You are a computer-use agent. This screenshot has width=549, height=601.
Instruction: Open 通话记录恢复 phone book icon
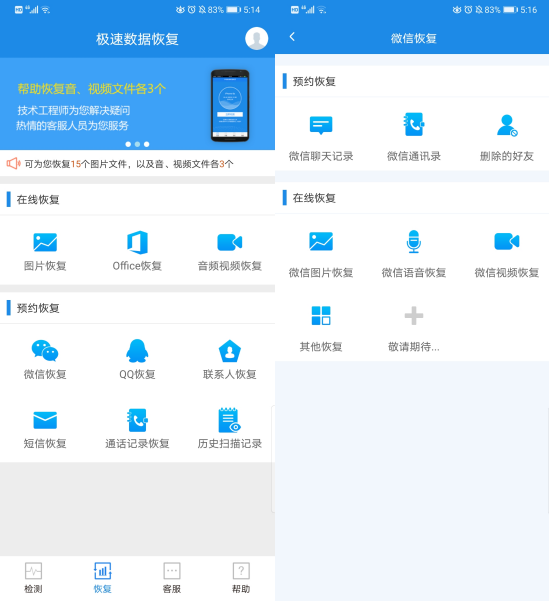137,420
